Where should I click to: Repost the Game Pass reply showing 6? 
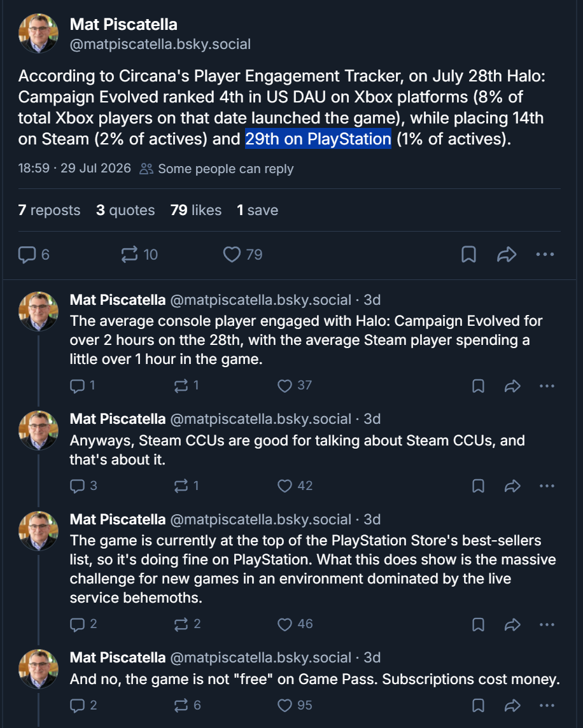click(x=187, y=705)
